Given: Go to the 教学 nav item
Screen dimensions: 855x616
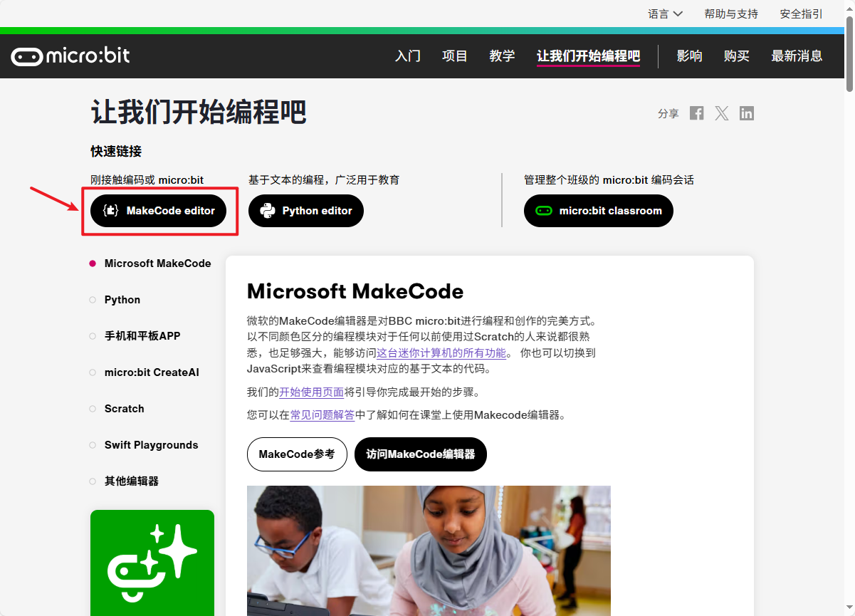Looking at the screenshot, I should pos(503,56).
